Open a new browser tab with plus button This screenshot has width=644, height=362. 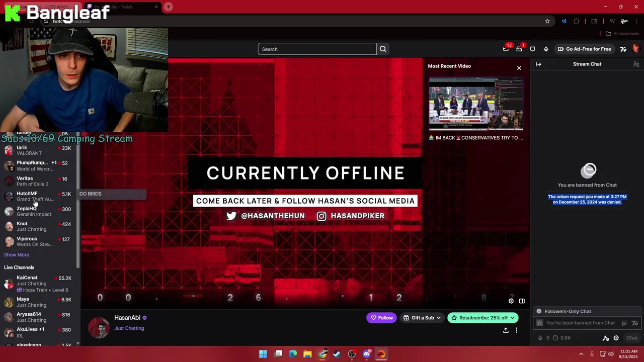click(x=169, y=7)
